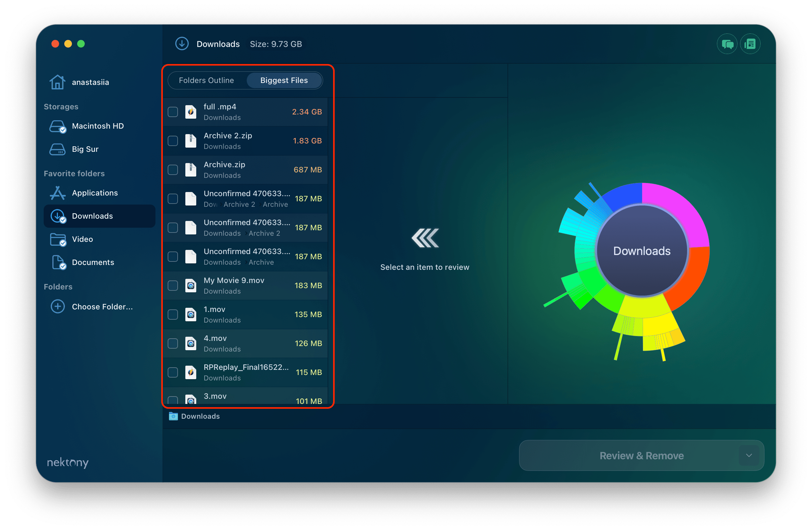Click the Macintosh HD storage icon

[x=58, y=126]
